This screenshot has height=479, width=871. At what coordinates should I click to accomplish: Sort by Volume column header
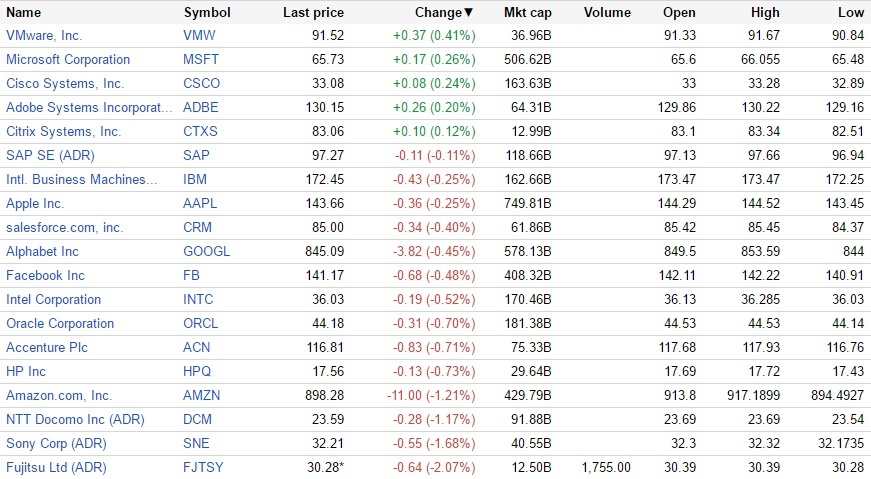tap(607, 13)
